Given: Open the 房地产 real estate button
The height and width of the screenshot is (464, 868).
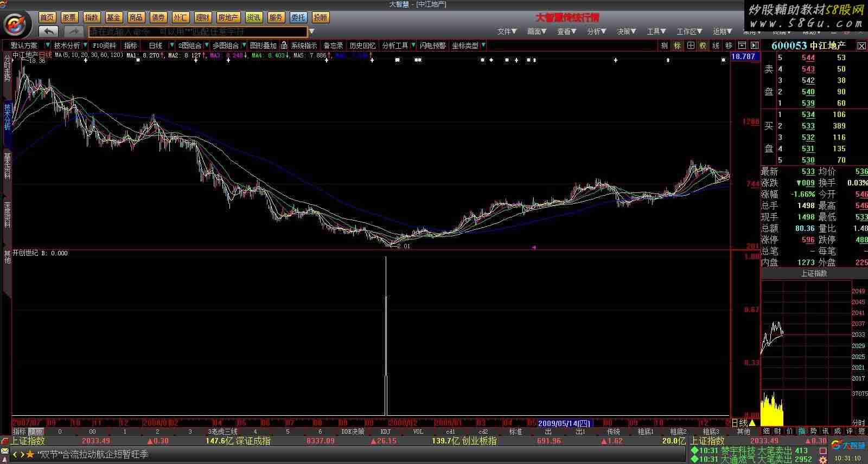Looking at the screenshot, I should [228, 18].
